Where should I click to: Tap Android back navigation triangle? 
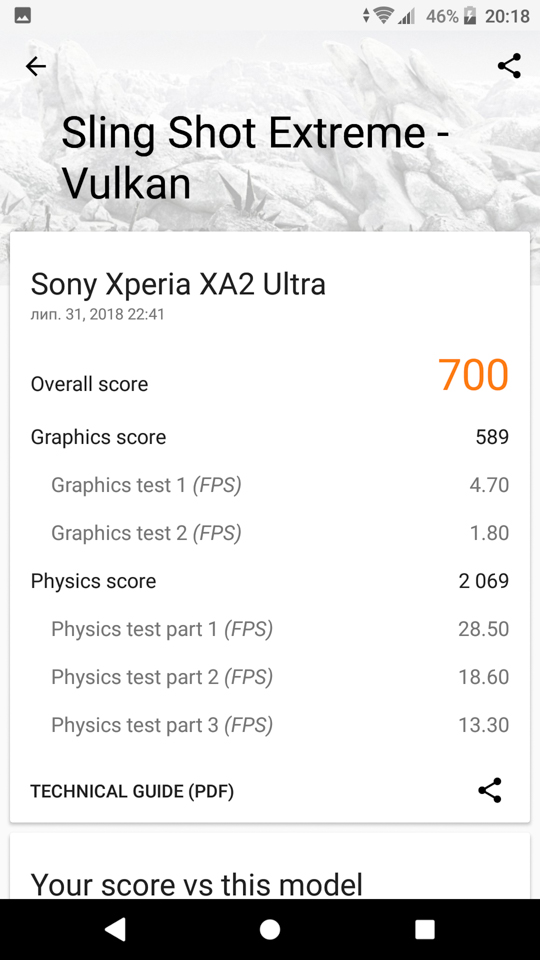click(x=115, y=929)
